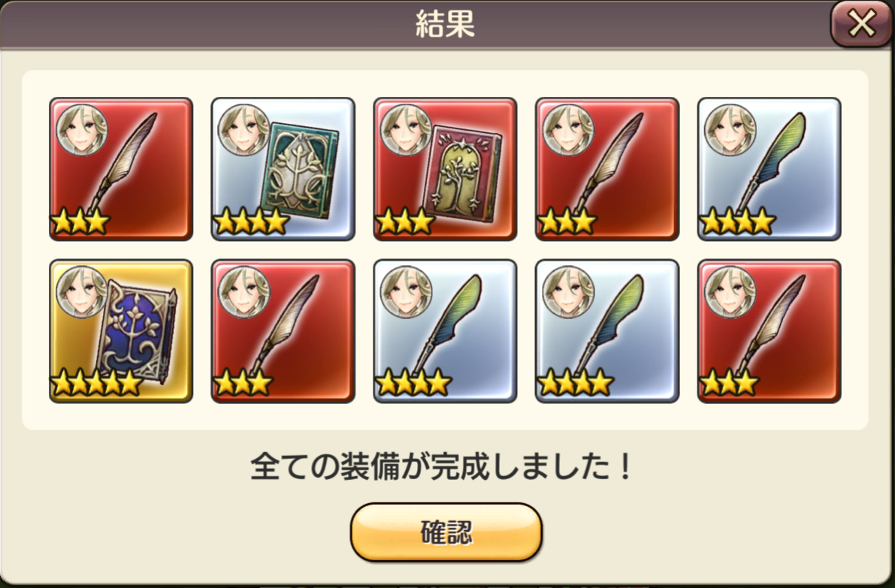
Task: Pick the last white quill in bottom row
Action: pos(770,331)
